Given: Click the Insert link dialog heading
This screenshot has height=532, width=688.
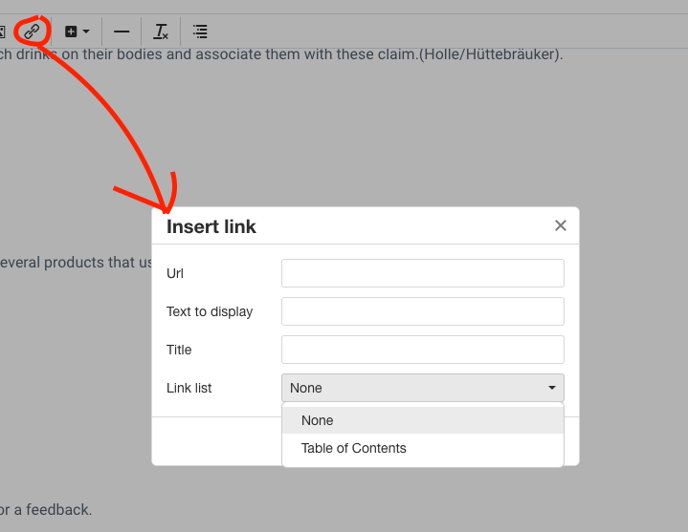Looking at the screenshot, I should click(x=211, y=227).
